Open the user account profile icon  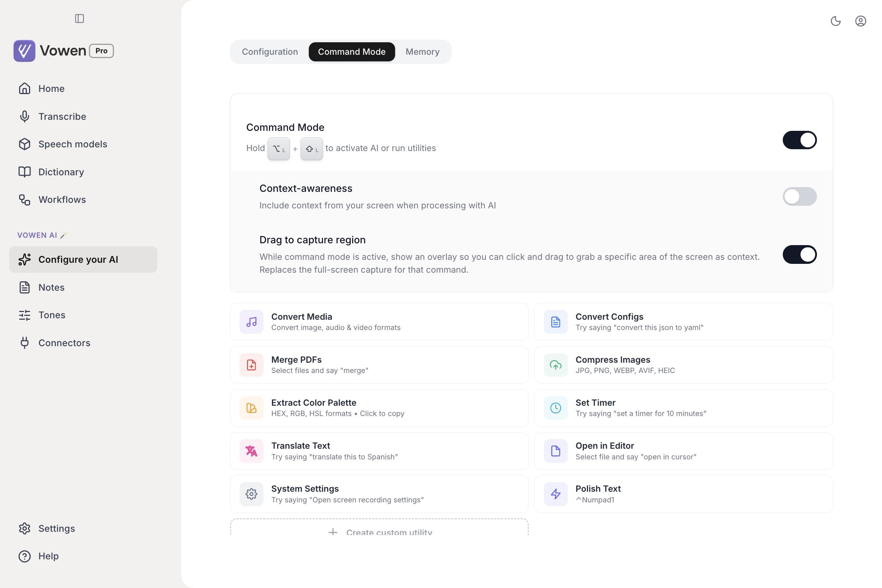point(860,21)
